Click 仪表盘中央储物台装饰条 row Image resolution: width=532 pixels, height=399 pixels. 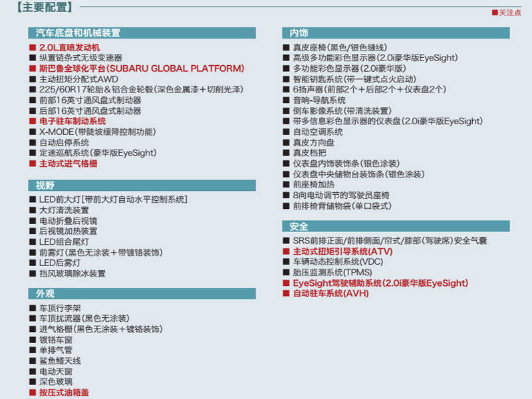[x=354, y=174]
